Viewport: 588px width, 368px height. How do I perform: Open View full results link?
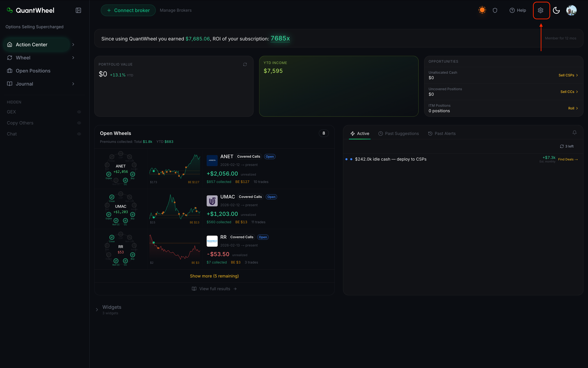[214, 289]
